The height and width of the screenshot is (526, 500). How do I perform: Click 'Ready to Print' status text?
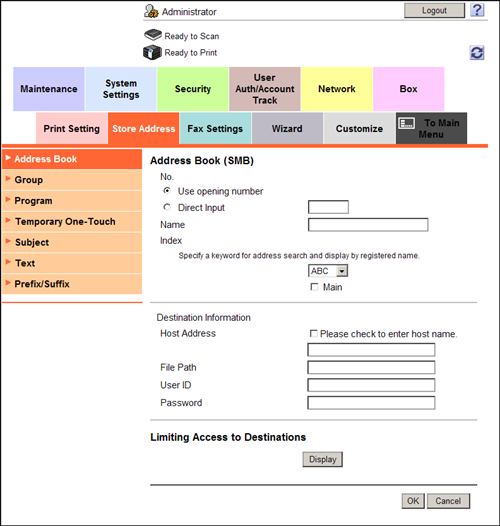191,53
